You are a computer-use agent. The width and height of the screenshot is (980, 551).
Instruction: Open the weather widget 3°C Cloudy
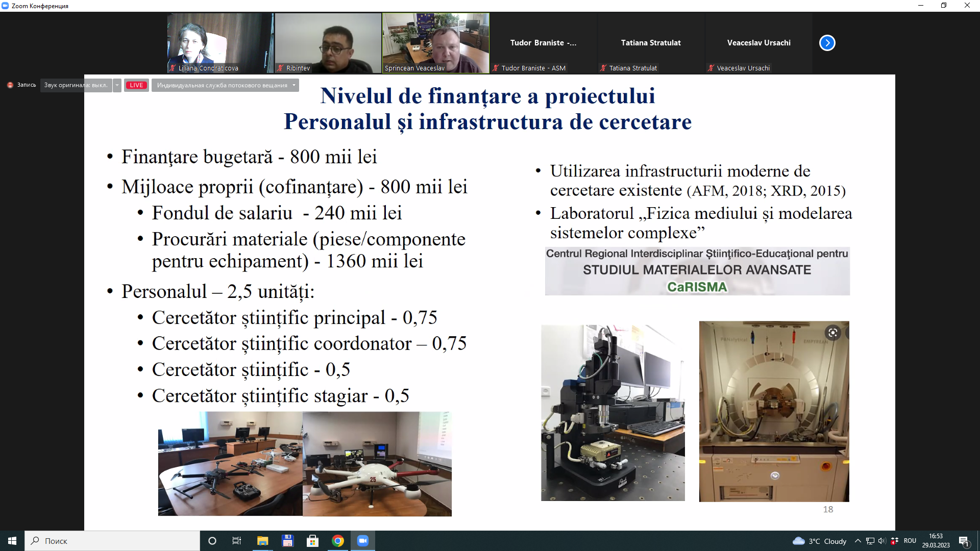820,541
